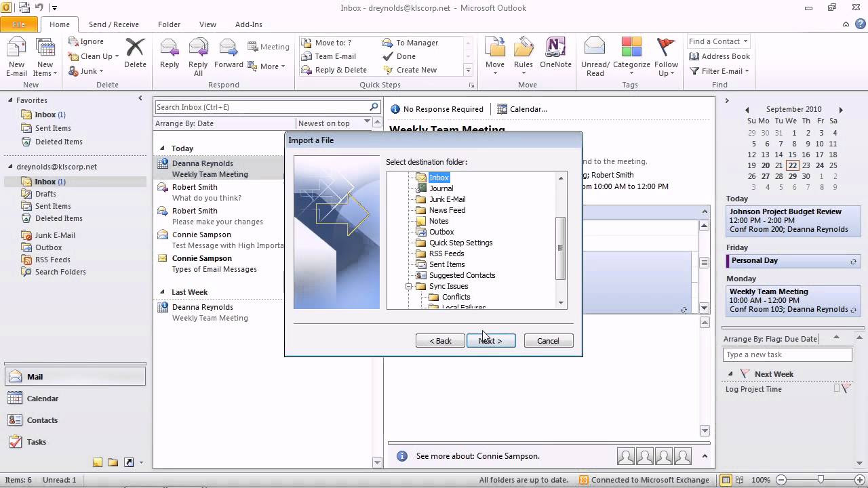Collapse the dreynolds@klscorp.net mailbox tree
Viewport: 868px width, 488px height.
tap(10, 167)
